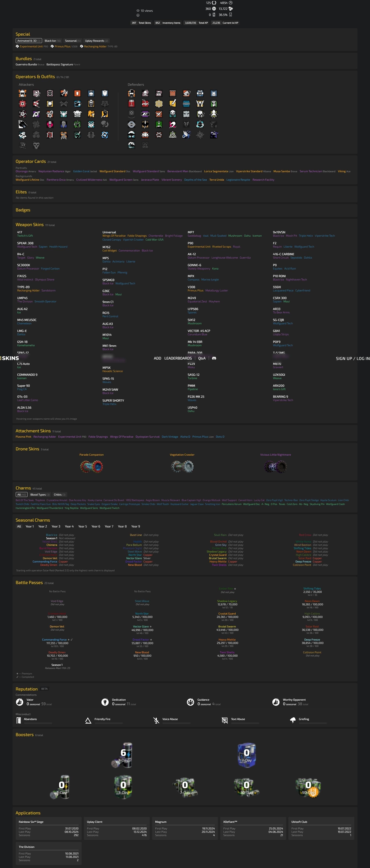Click the Voice Abuse muted microphone icon
Viewport: 370px width, 868px height.
pyautogui.click(x=156, y=720)
